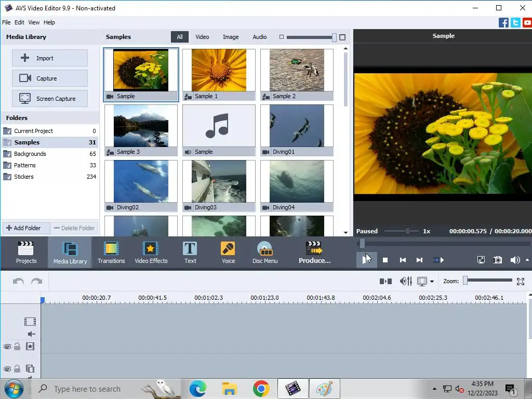Toggle visibility of video effects track
The height and width of the screenshot is (399, 532).
(7, 347)
